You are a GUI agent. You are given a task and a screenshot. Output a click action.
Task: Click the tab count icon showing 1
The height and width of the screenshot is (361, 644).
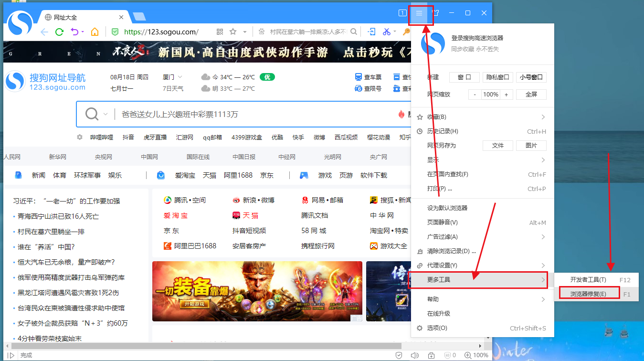[x=402, y=13]
